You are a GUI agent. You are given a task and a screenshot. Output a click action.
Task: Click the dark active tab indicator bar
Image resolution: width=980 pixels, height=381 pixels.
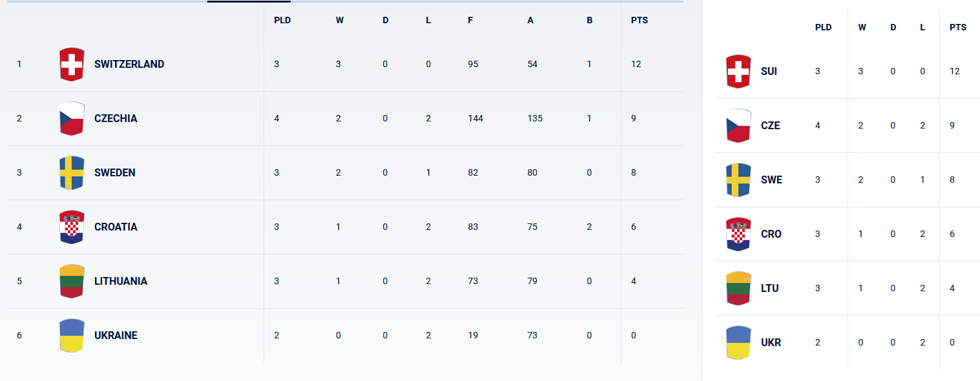click(x=249, y=1)
